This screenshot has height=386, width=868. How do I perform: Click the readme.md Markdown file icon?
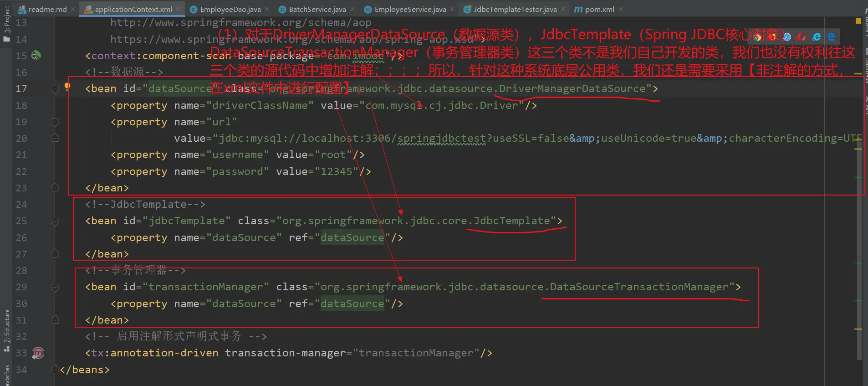[22, 10]
